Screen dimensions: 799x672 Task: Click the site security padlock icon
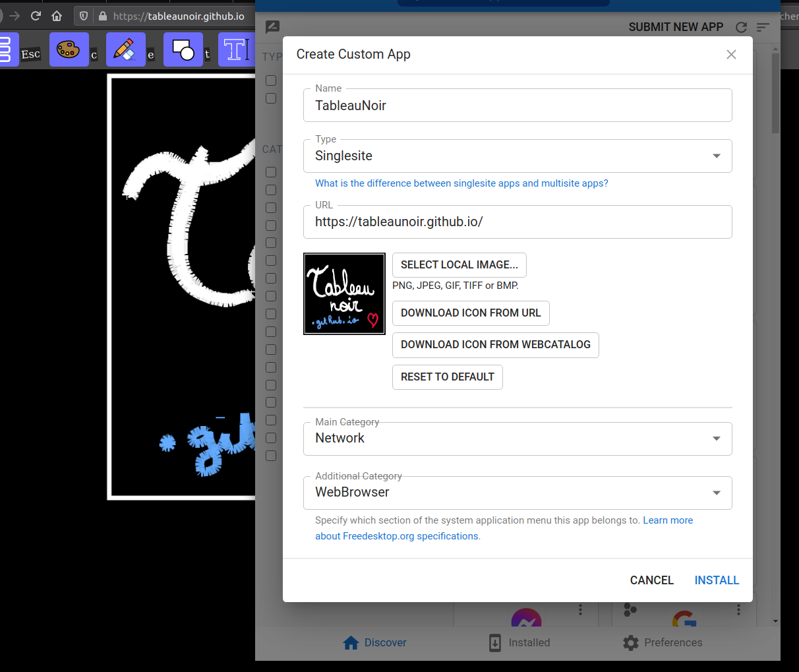pyautogui.click(x=102, y=16)
